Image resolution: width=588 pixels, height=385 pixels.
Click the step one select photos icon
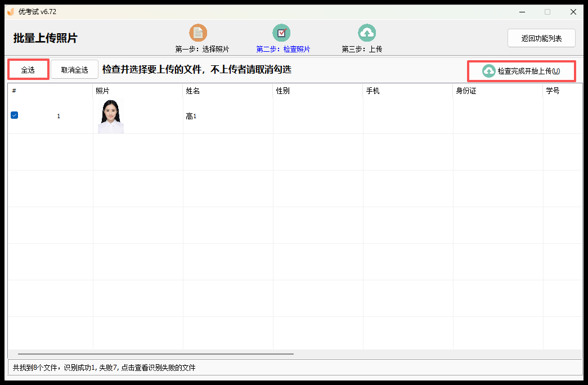[x=198, y=33]
